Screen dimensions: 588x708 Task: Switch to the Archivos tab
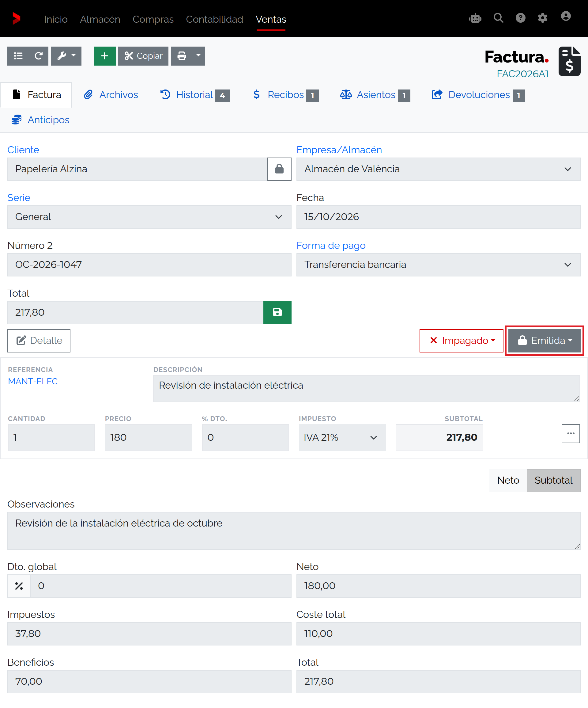pyautogui.click(x=111, y=95)
